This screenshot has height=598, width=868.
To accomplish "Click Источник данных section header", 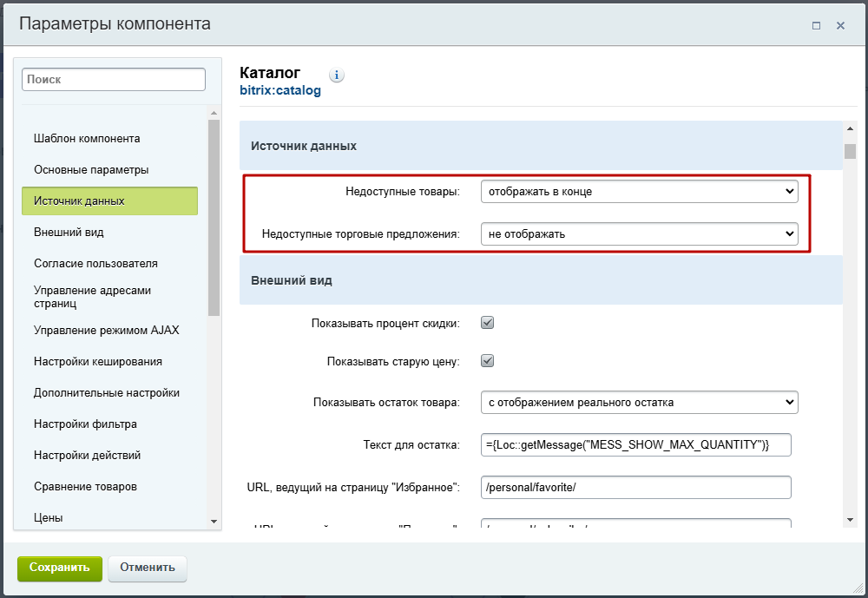I will point(541,146).
